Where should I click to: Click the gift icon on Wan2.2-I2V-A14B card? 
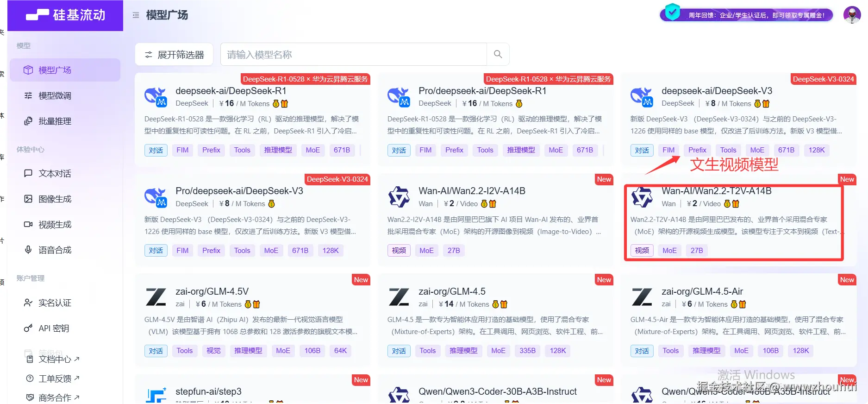click(x=493, y=204)
